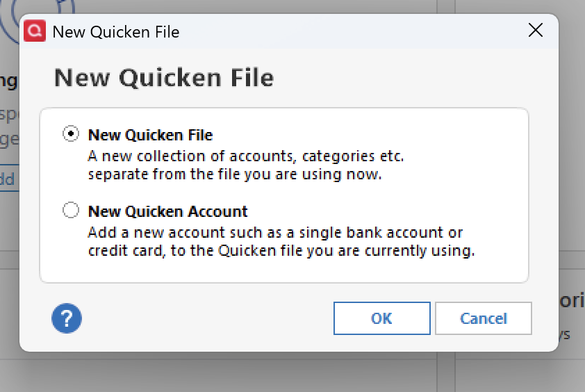Click the blank area between the help icon and OK

tap(208, 318)
